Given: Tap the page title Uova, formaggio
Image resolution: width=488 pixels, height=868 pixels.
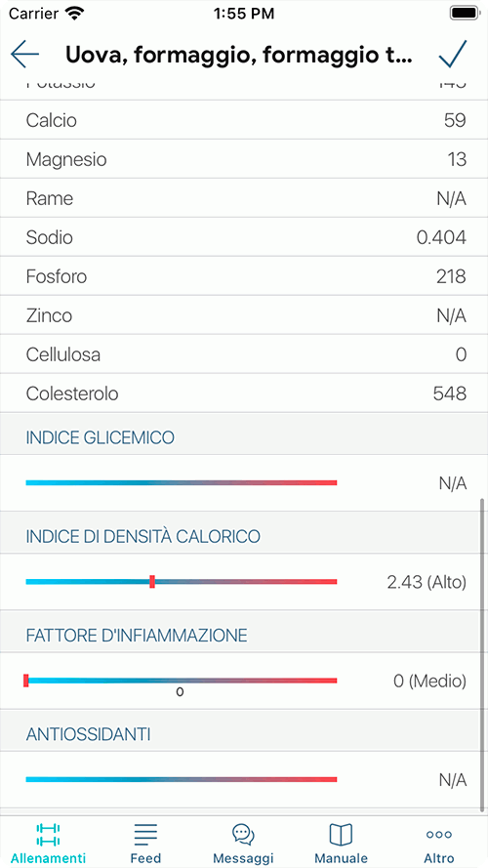Looking at the screenshot, I should coord(239,55).
